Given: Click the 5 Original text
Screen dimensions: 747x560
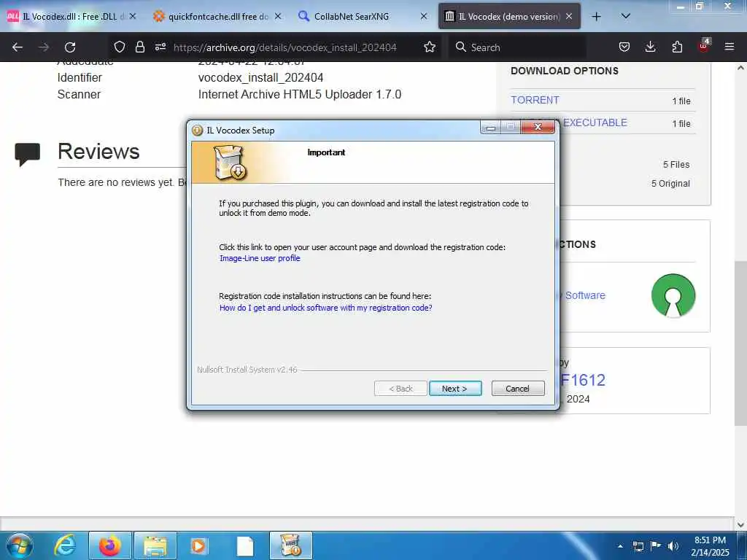Looking at the screenshot, I should (x=670, y=183).
